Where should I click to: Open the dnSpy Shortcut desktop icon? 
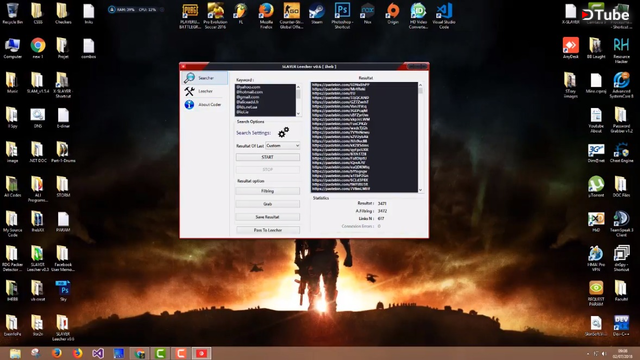(x=621, y=258)
